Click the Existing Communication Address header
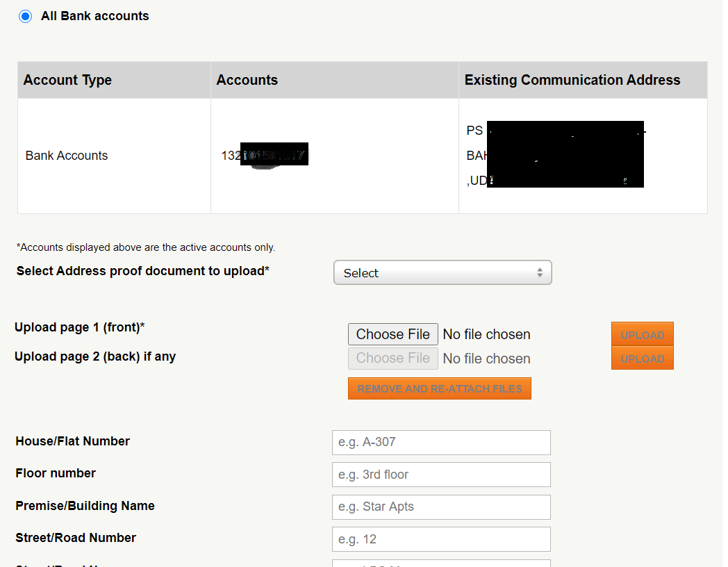The width and height of the screenshot is (728, 567). point(572,80)
